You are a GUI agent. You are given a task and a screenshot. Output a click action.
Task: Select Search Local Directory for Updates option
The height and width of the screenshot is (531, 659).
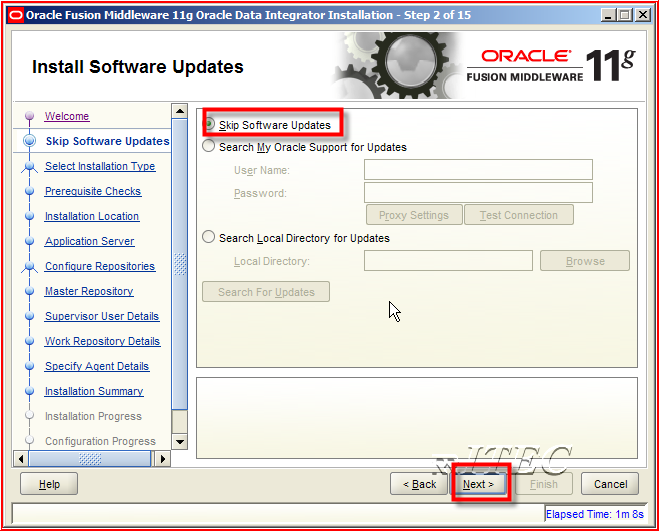point(209,237)
